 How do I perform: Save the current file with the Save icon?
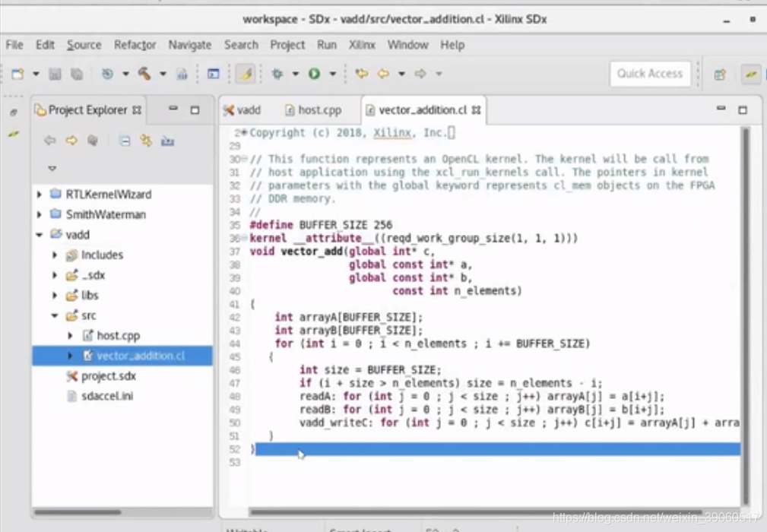(x=55, y=74)
